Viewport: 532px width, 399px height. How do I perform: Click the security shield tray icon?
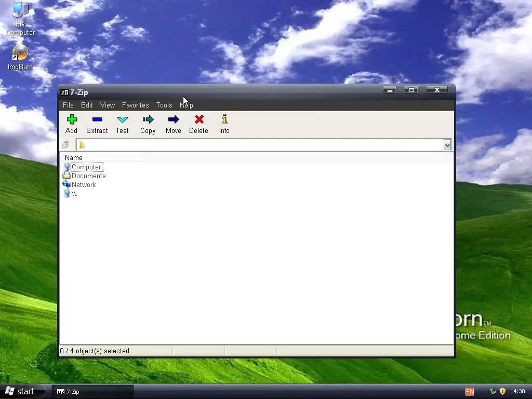click(x=502, y=391)
